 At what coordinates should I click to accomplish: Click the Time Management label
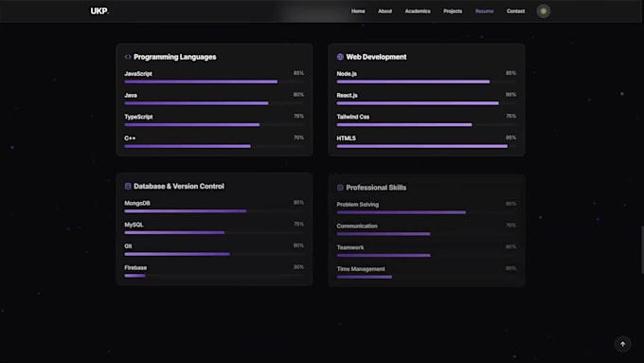pos(361,269)
